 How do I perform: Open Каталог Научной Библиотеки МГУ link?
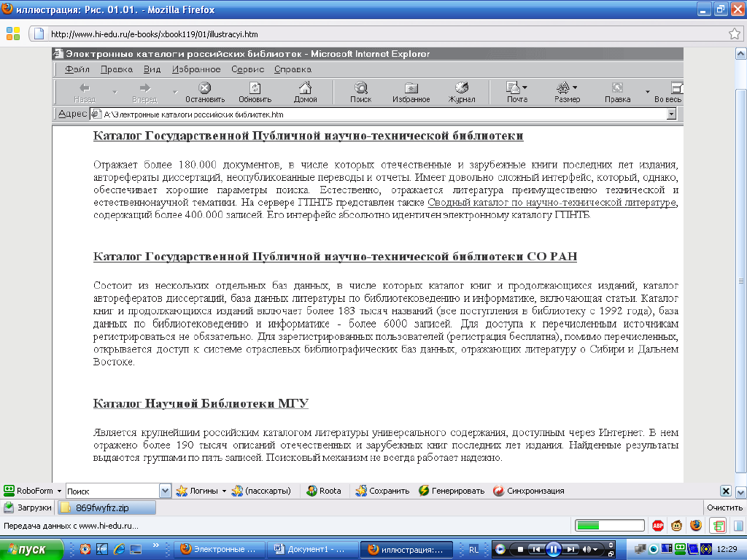[201, 403]
